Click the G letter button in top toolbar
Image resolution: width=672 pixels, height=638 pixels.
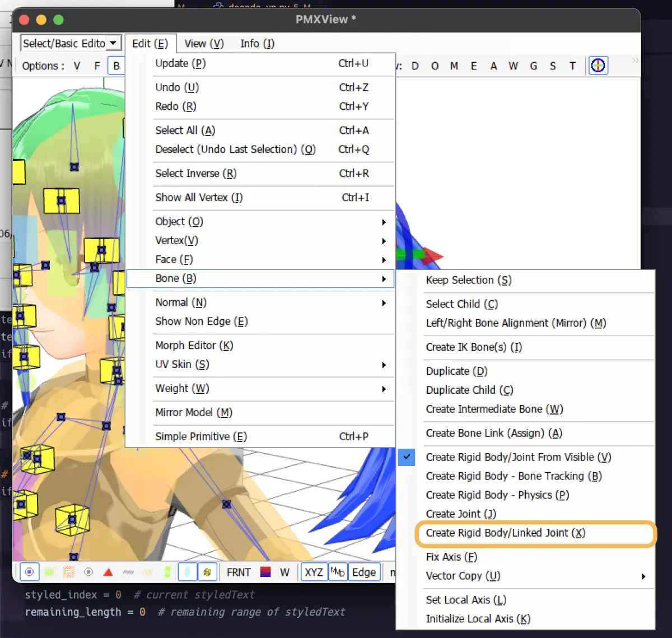(533, 66)
